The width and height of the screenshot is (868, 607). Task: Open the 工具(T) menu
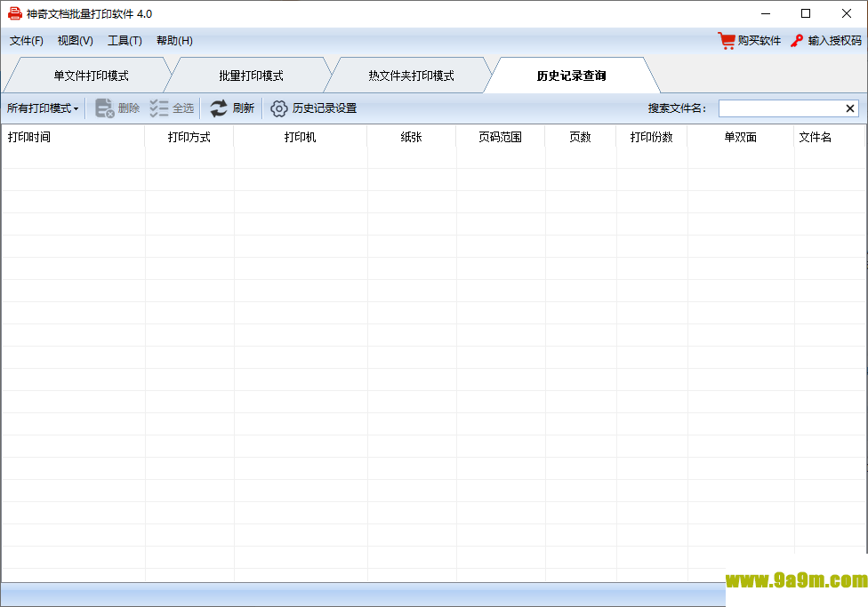coord(125,41)
